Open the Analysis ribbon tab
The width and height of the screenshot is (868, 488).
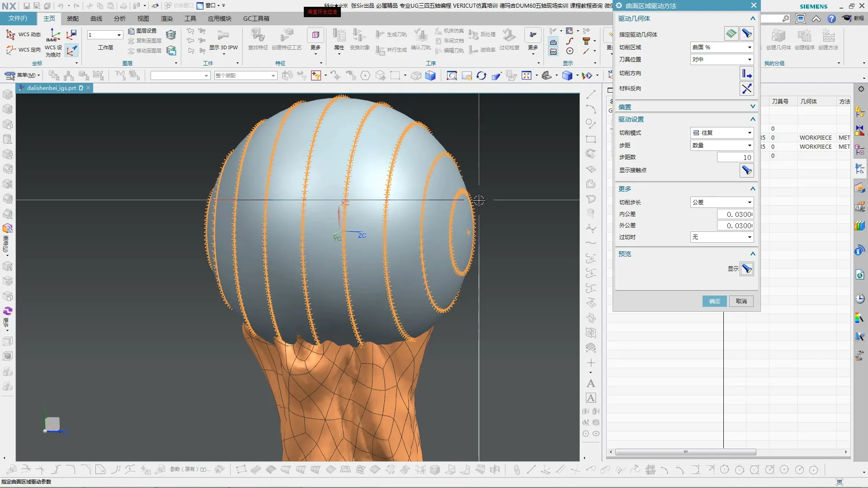[x=119, y=19]
